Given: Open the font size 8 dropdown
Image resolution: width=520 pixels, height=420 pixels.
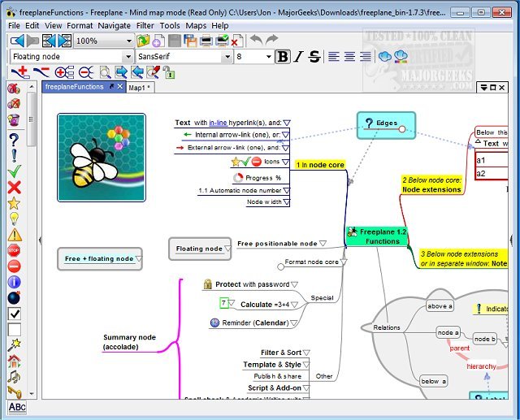Looking at the screenshot, I should pos(269,57).
